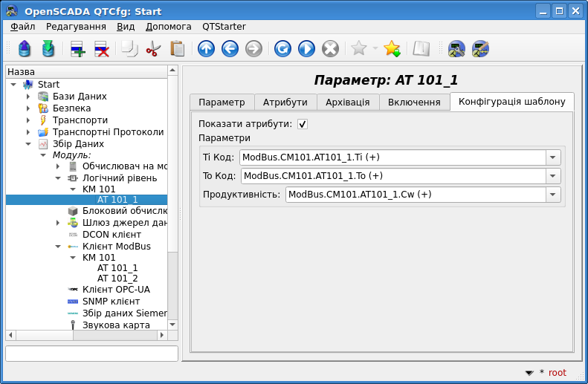588x384 pixels.
Task: Open the 'To Код' combo box dropdown
Action: click(x=553, y=176)
